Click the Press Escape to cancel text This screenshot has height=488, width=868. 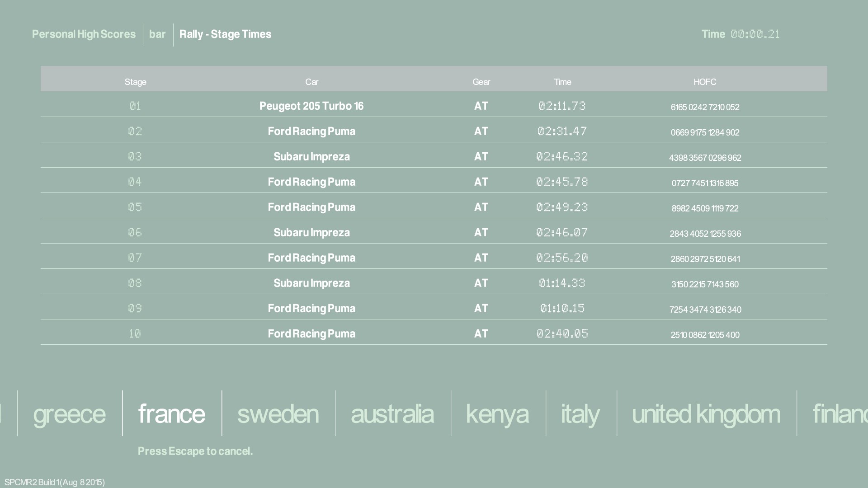[x=195, y=451]
